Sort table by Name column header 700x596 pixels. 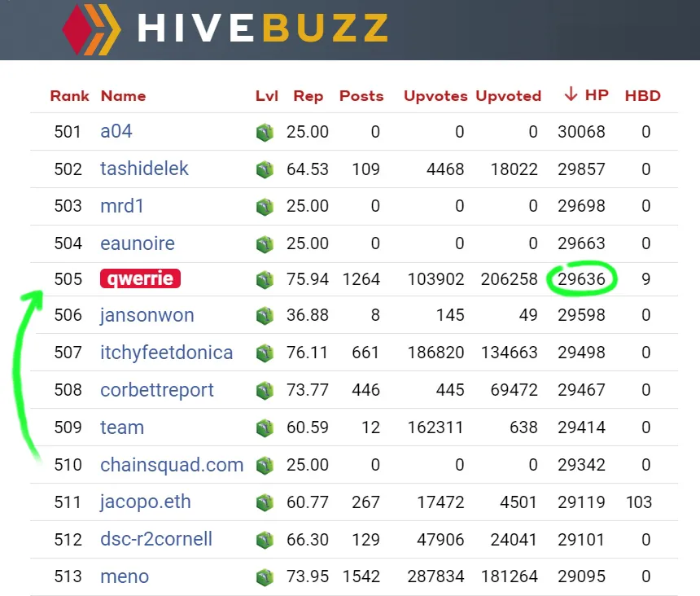[x=123, y=96]
